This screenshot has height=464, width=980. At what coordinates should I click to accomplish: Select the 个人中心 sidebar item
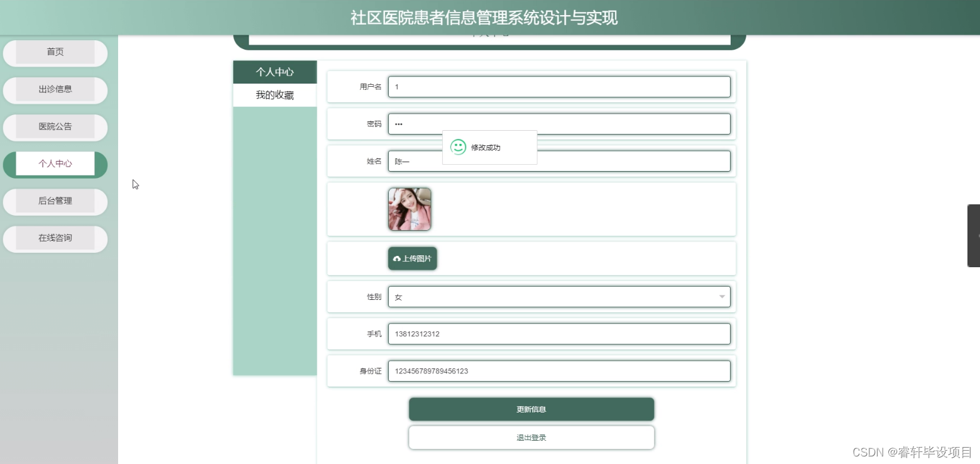coord(55,163)
